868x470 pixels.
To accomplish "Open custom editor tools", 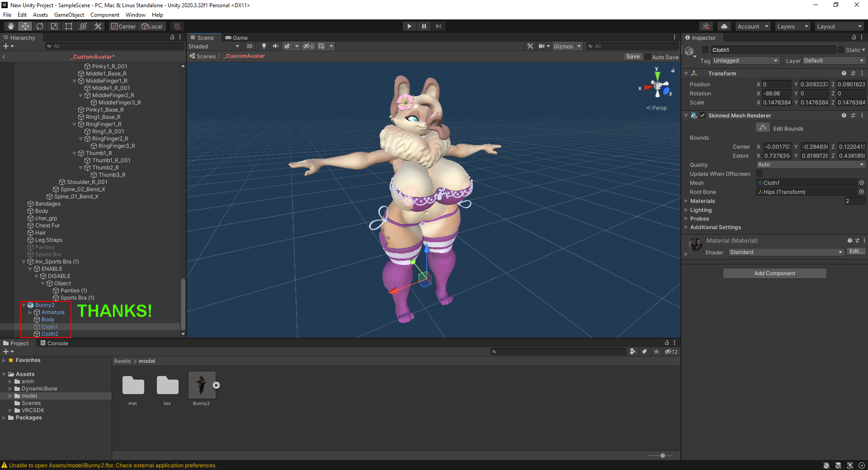I will click(x=98, y=26).
